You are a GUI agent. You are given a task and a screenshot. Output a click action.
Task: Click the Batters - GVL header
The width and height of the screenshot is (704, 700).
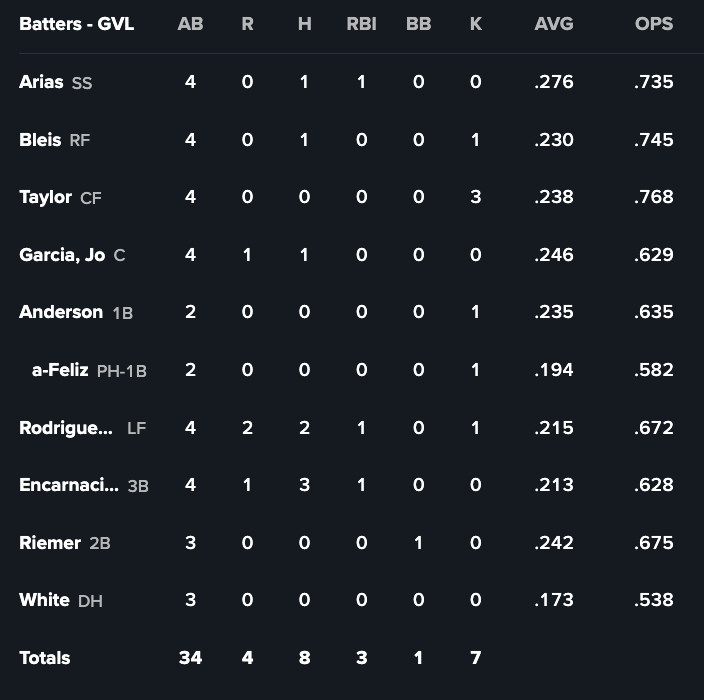[76, 24]
